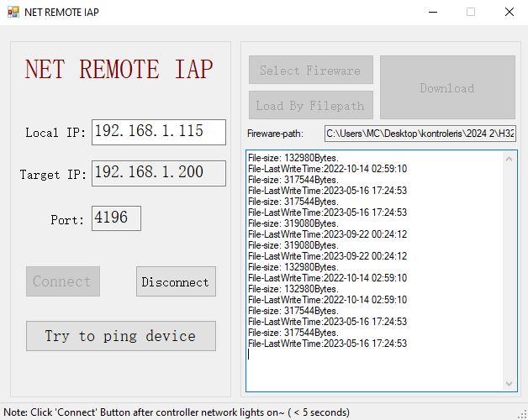Image resolution: width=528 pixels, height=420 pixels.
Task: Click the large Download button
Action: pyautogui.click(x=446, y=88)
